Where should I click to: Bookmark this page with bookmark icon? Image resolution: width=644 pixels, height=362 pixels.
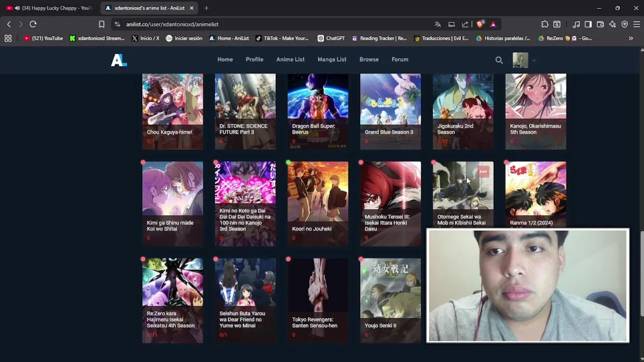click(102, 24)
